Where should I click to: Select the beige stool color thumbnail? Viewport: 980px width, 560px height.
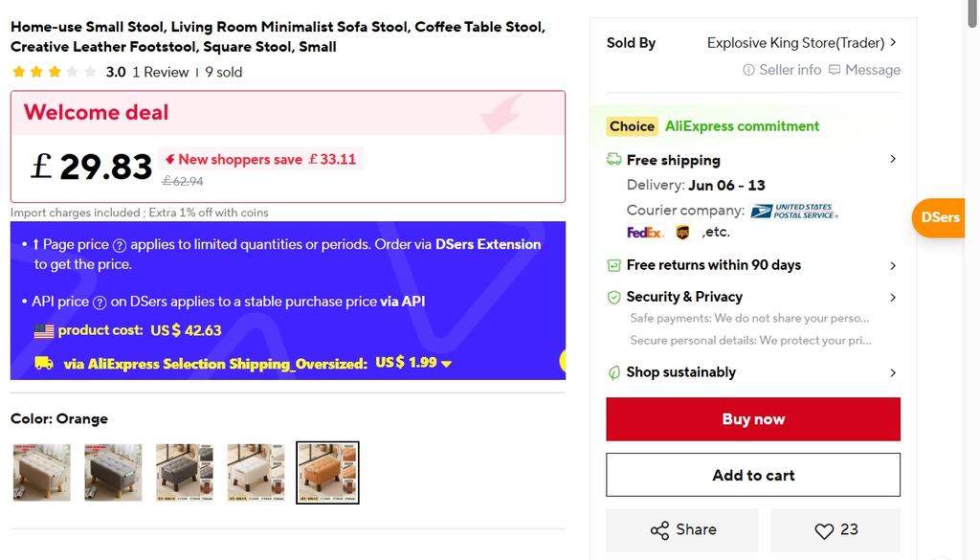point(42,473)
